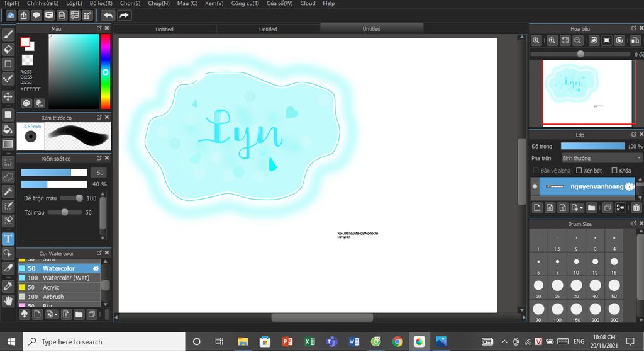This screenshot has height=352, width=644.
Task: Select the Dot pen tool
Action: tap(8, 79)
